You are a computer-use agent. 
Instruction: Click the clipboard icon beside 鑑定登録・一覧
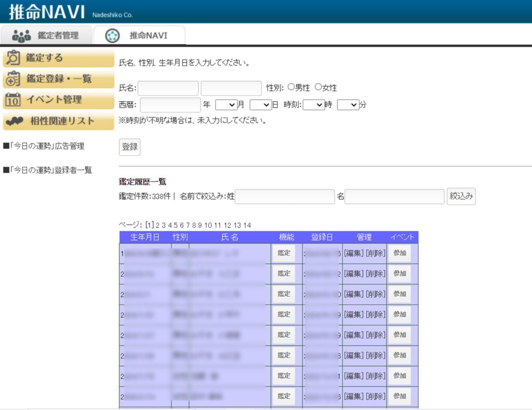[14, 79]
